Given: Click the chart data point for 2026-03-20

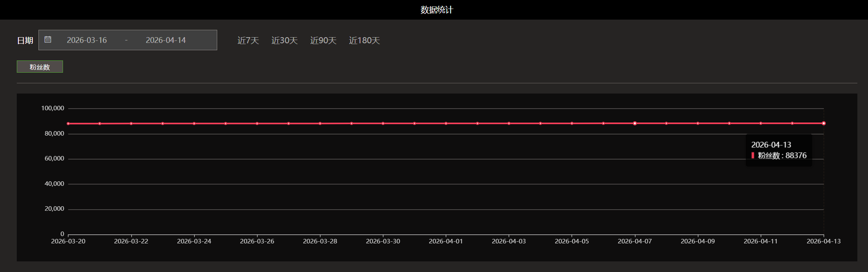Looking at the screenshot, I should [68, 123].
